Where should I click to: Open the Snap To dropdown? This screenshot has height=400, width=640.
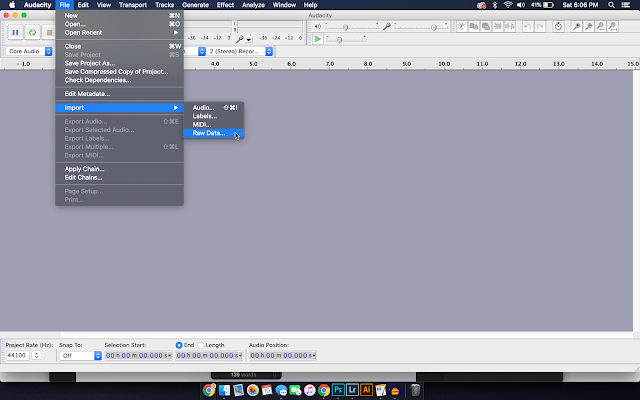80,356
